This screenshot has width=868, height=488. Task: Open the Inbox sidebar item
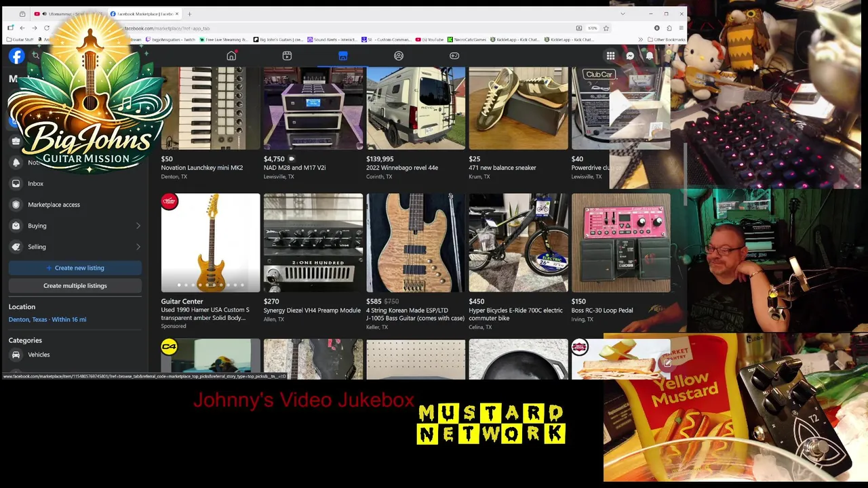click(75, 183)
